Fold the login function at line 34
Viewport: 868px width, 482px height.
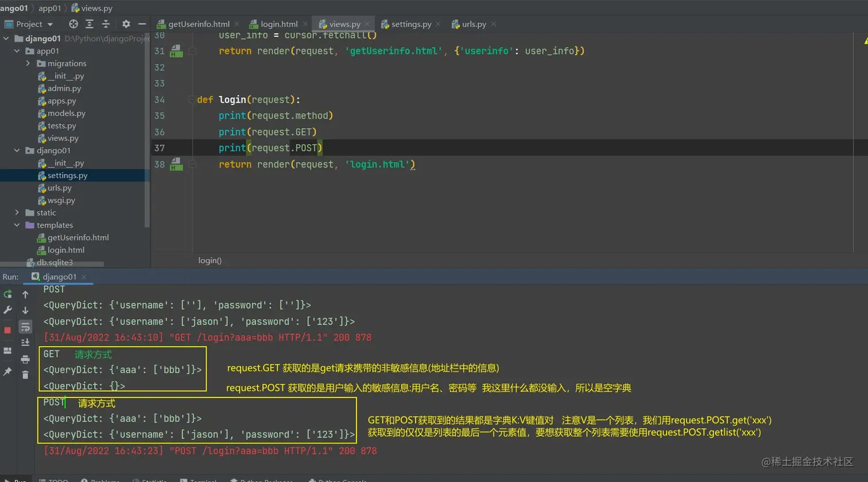pos(192,100)
